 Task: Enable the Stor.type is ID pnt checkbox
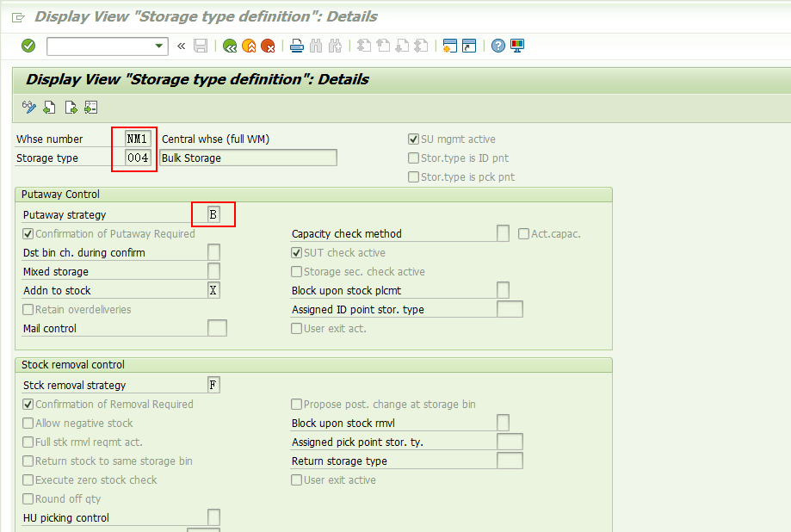(413, 157)
